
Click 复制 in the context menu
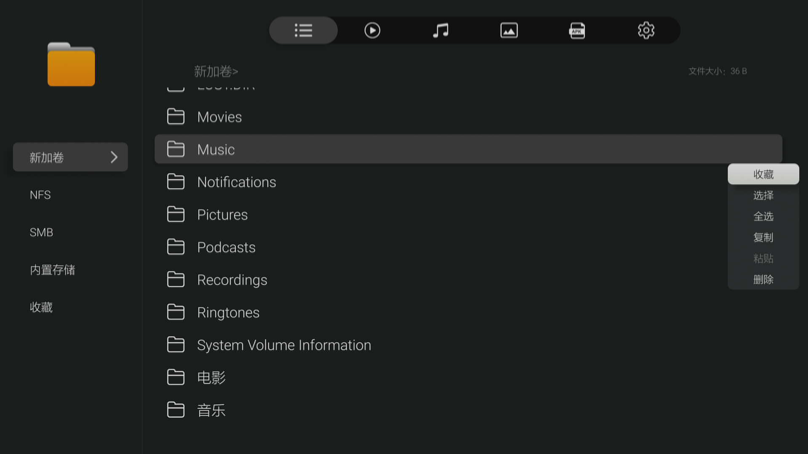coord(763,238)
